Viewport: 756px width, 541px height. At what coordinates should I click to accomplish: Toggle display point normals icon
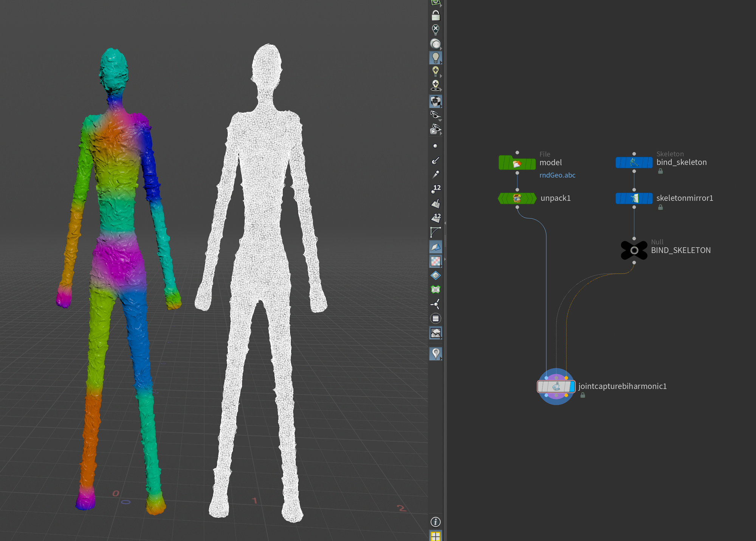click(x=435, y=160)
